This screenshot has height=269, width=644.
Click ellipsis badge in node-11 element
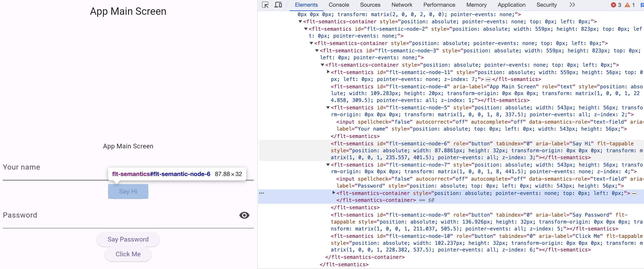click(488, 80)
